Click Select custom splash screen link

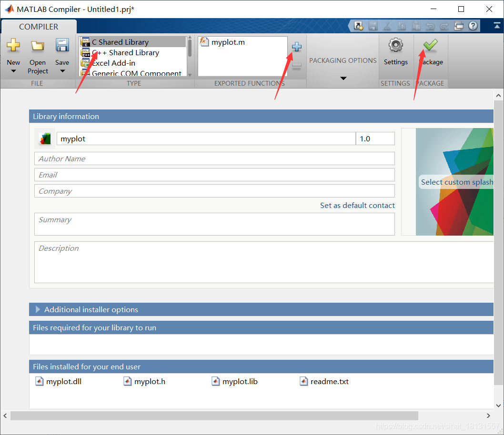457,182
